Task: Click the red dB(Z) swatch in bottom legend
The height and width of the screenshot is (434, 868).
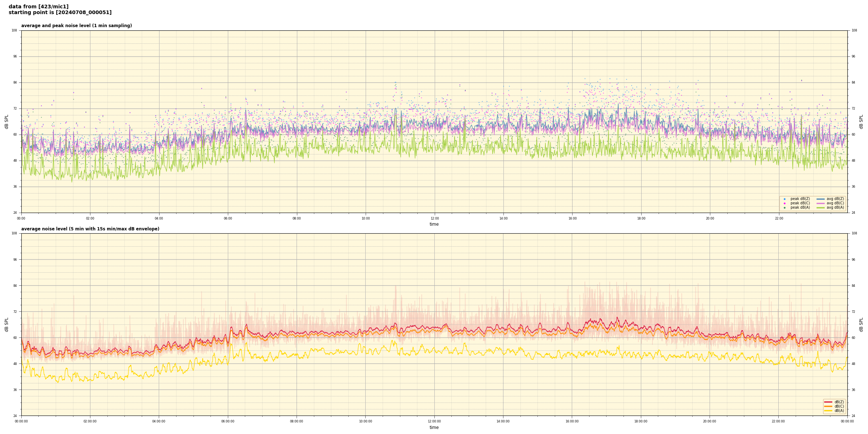Action: point(828,402)
